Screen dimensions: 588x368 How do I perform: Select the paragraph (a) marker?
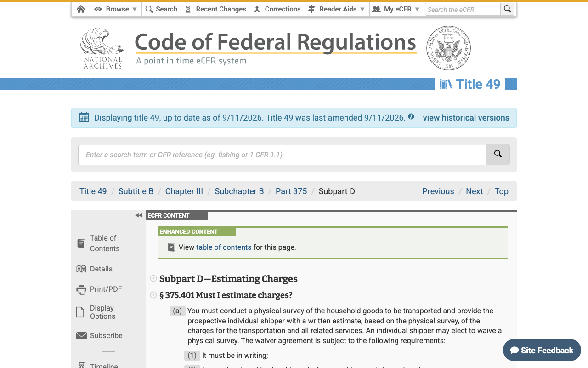[x=177, y=311]
